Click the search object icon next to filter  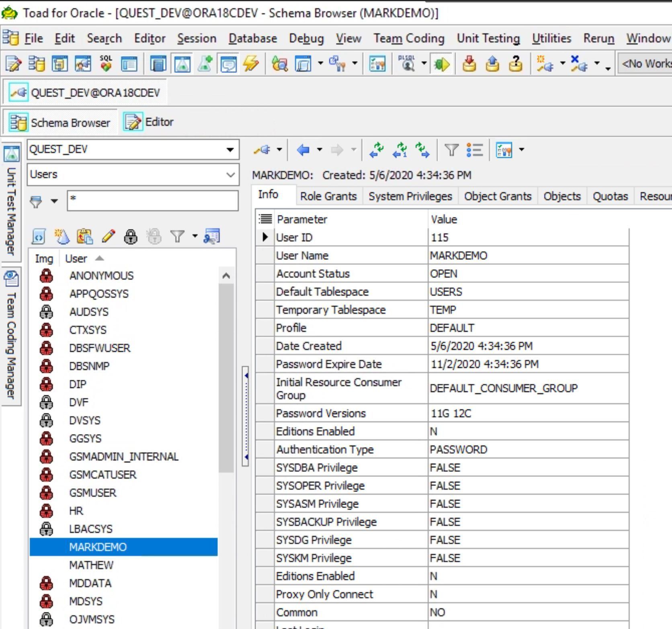212,237
